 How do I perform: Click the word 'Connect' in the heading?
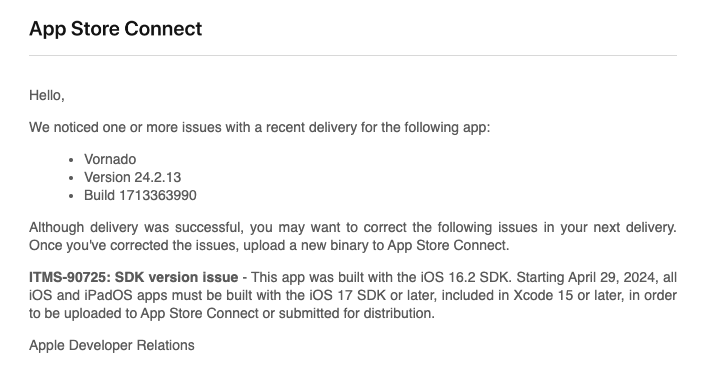(163, 29)
